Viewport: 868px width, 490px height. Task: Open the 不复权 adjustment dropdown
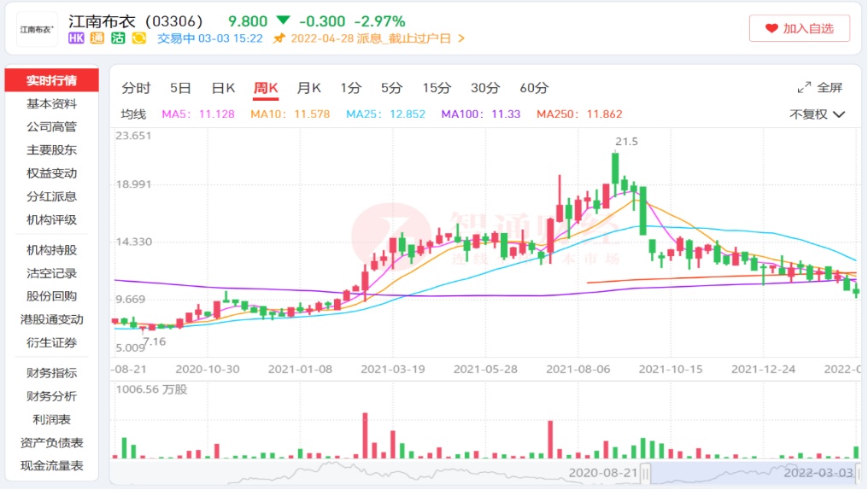(817, 114)
